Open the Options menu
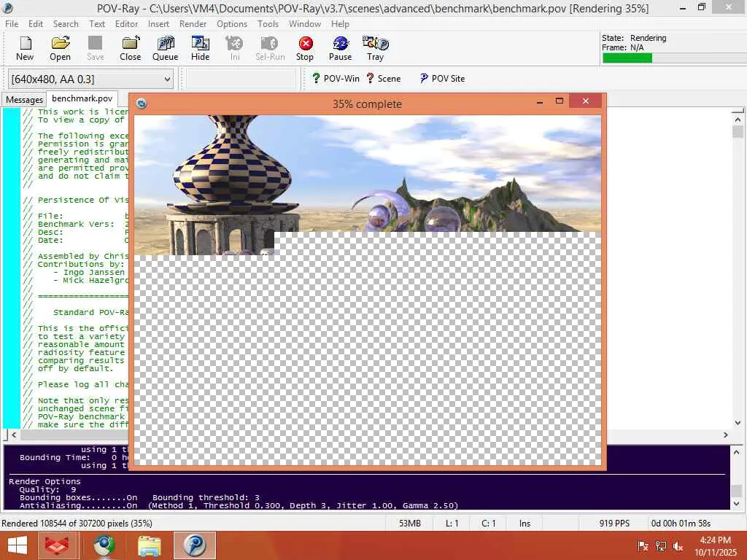The image size is (747, 560). [x=232, y=24]
